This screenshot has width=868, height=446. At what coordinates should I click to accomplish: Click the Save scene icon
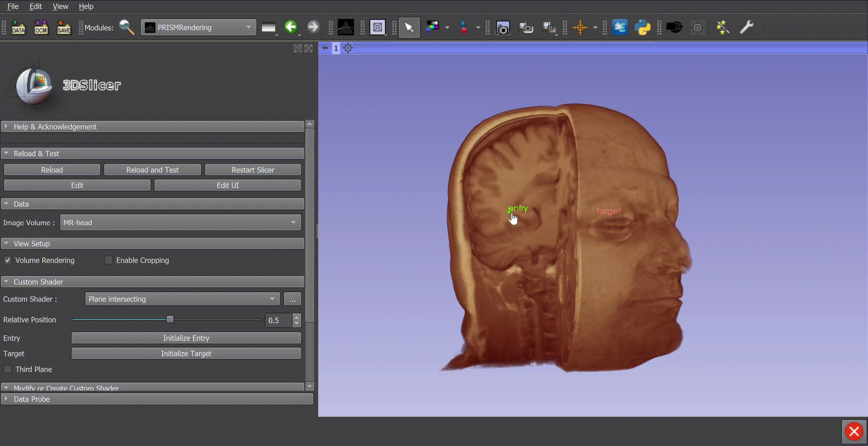(x=64, y=27)
